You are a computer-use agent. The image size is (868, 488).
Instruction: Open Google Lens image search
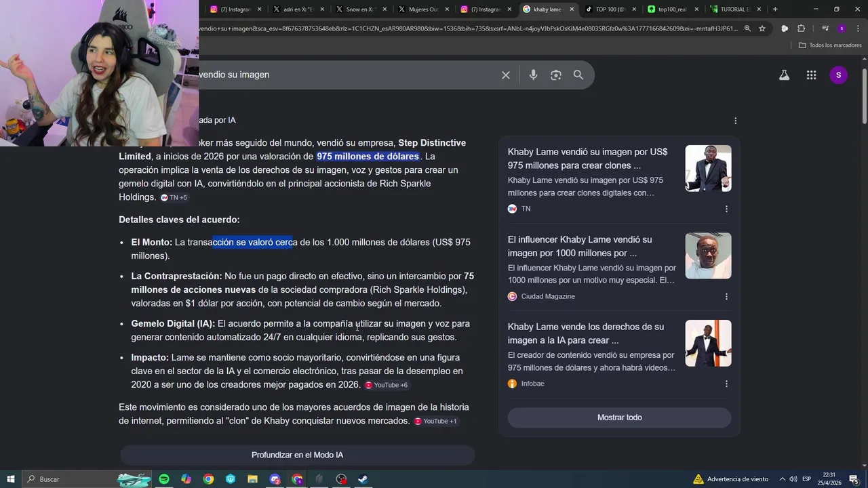tap(556, 75)
